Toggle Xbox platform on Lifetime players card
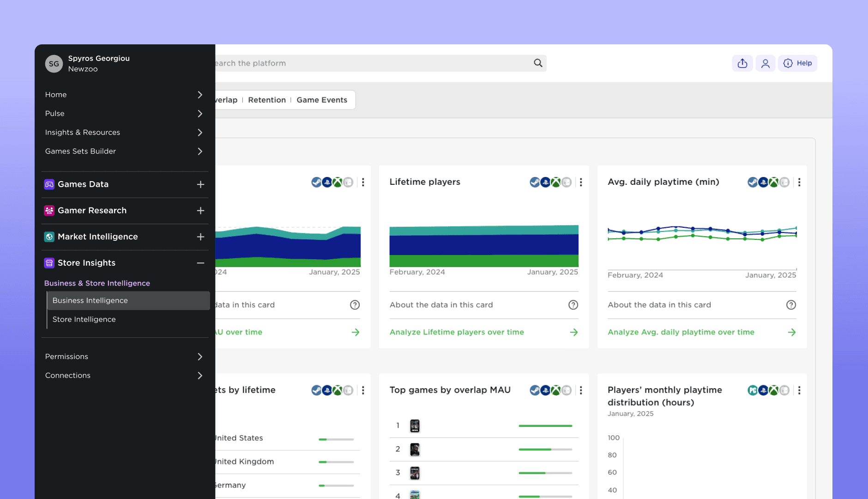The height and width of the screenshot is (499, 868). pyautogui.click(x=556, y=183)
